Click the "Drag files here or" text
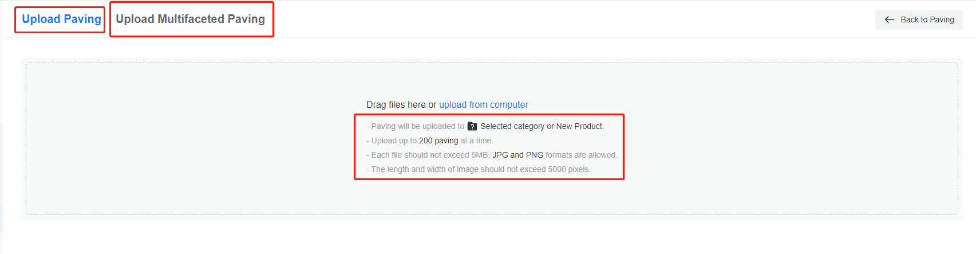 401,105
